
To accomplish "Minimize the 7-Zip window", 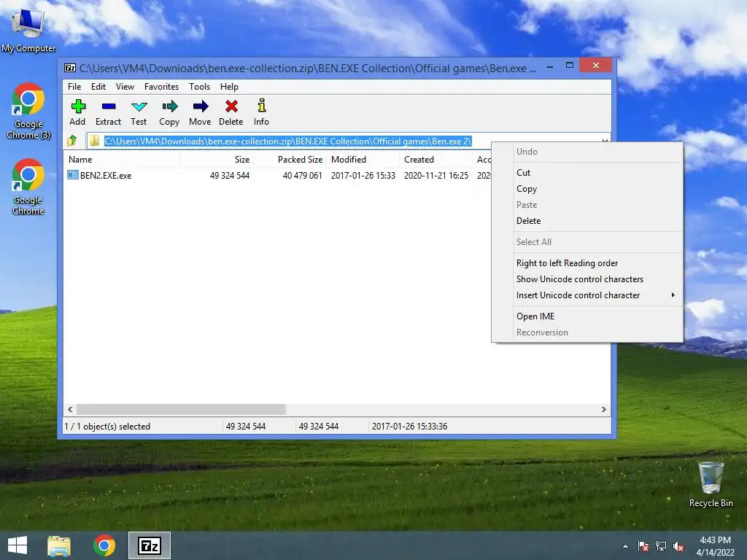I will click(x=550, y=66).
